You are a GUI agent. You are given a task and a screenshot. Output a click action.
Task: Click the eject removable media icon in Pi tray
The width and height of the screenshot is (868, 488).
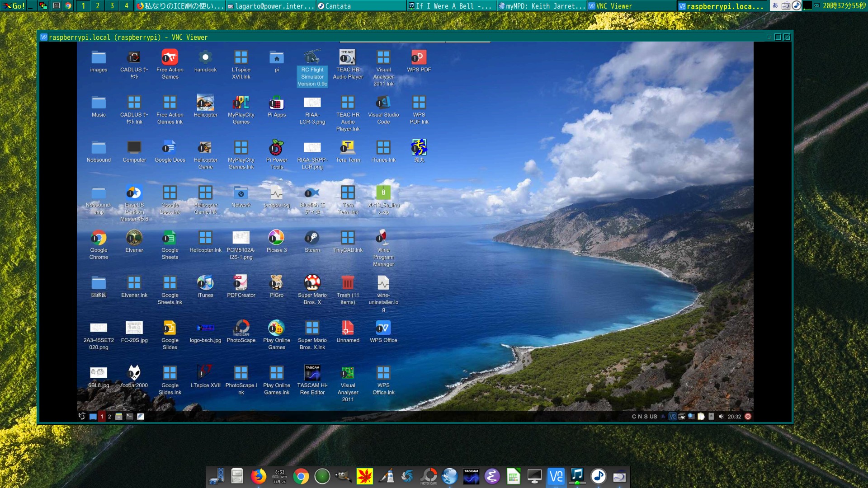coord(711,416)
